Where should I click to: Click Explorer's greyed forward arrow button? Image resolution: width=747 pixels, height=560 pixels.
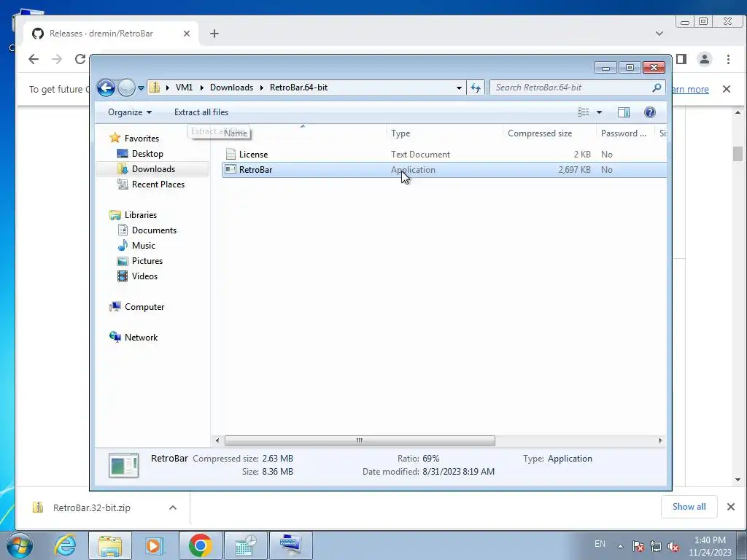tap(126, 87)
